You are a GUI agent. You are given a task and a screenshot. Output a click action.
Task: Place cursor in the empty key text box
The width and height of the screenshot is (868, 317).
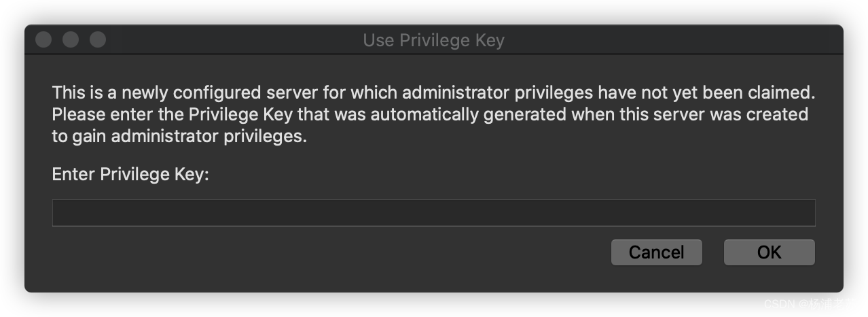coord(433,213)
